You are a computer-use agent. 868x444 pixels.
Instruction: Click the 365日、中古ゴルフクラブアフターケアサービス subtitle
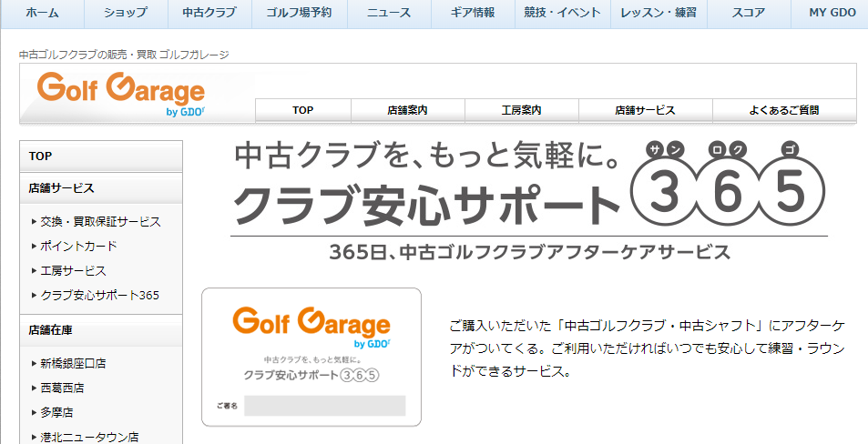tap(530, 252)
